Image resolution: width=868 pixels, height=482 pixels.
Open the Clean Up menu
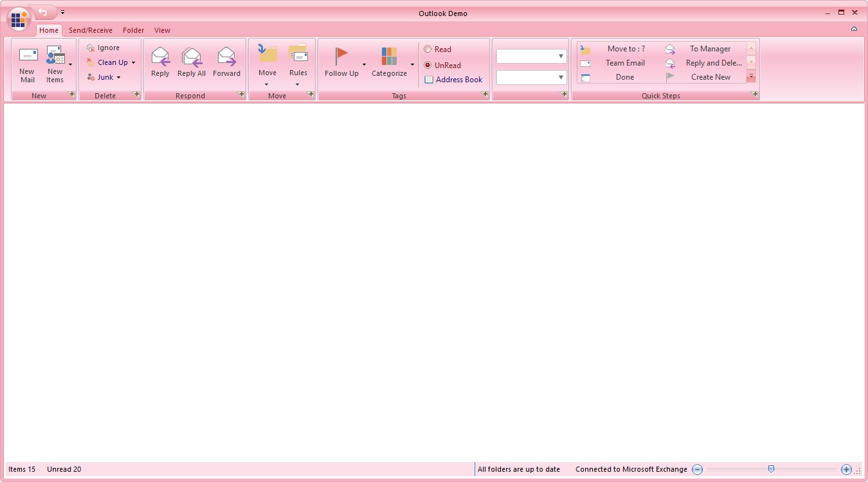[111, 62]
